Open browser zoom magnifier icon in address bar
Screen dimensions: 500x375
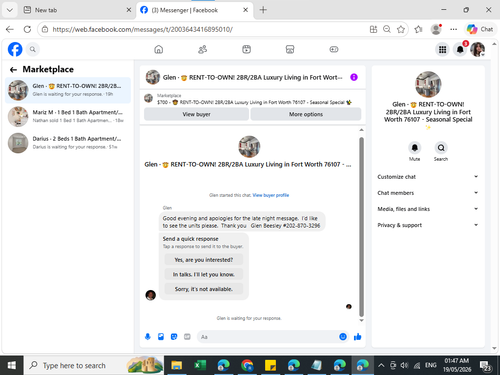[387, 29]
